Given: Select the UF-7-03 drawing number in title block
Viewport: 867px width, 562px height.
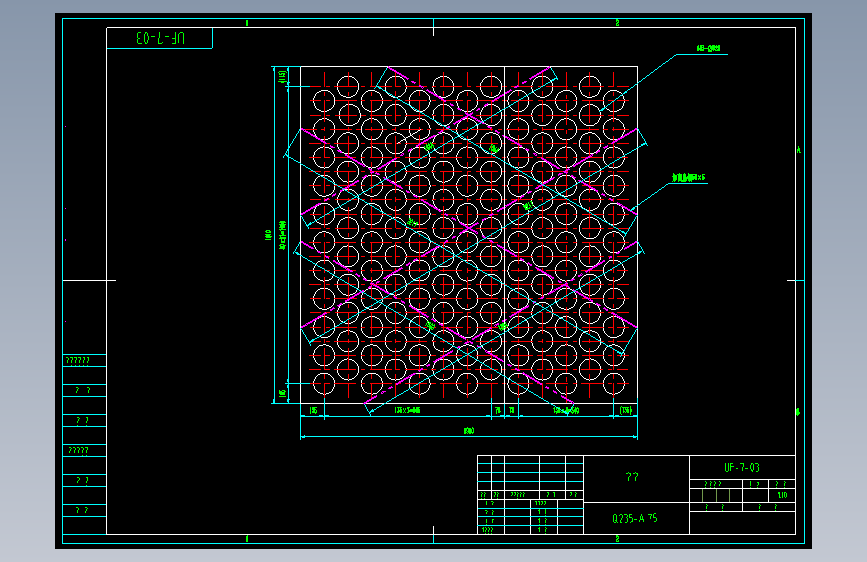Looking at the screenshot, I should (x=742, y=468).
